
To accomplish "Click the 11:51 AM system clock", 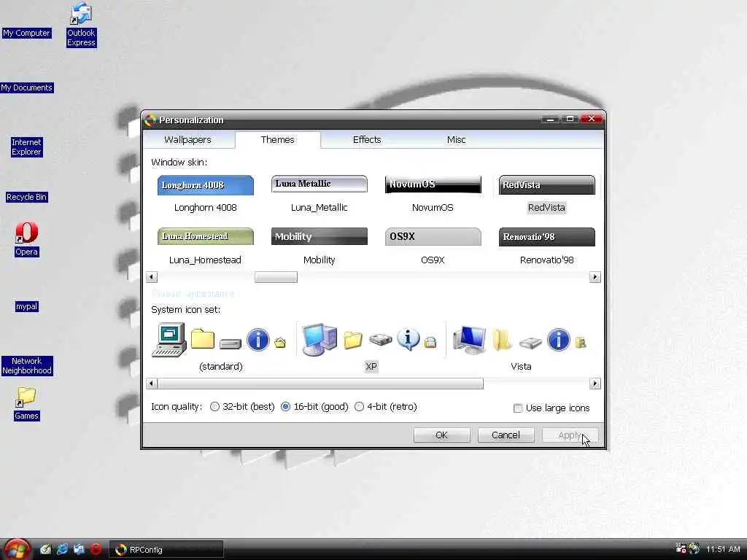I will pos(723,550).
